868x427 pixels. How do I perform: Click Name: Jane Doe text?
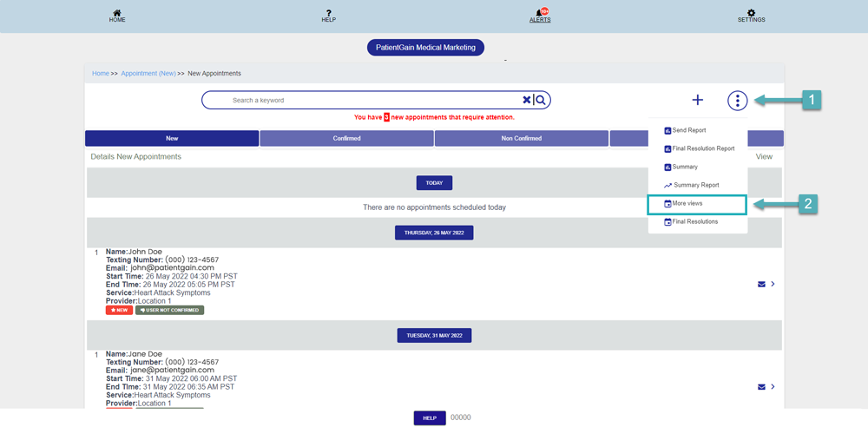point(134,354)
